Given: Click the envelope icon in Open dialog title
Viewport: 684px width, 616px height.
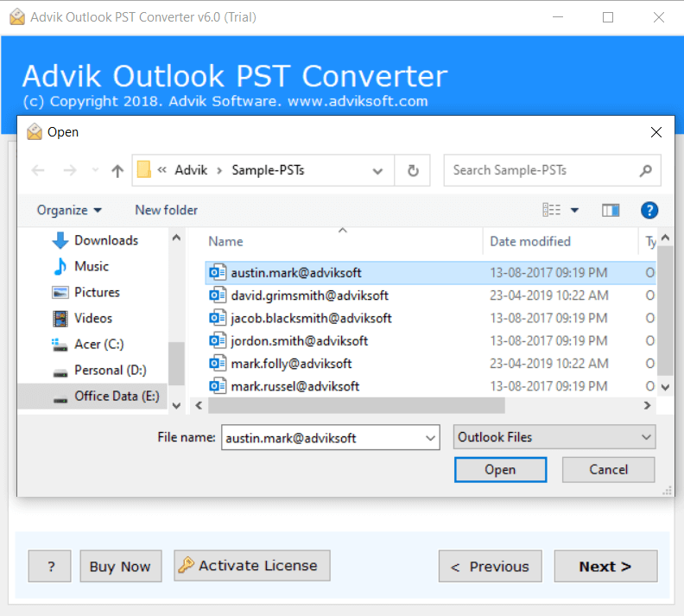Looking at the screenshot, I should 35,131.
